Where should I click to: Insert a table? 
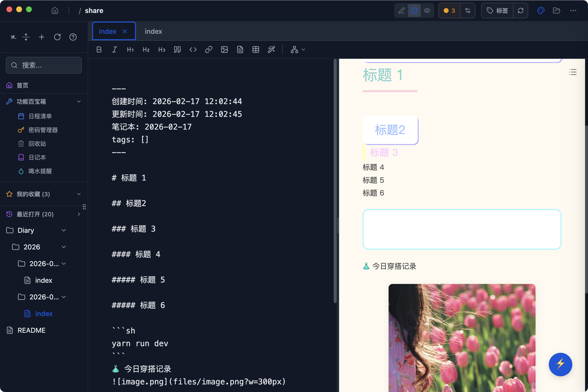point(256,49)
